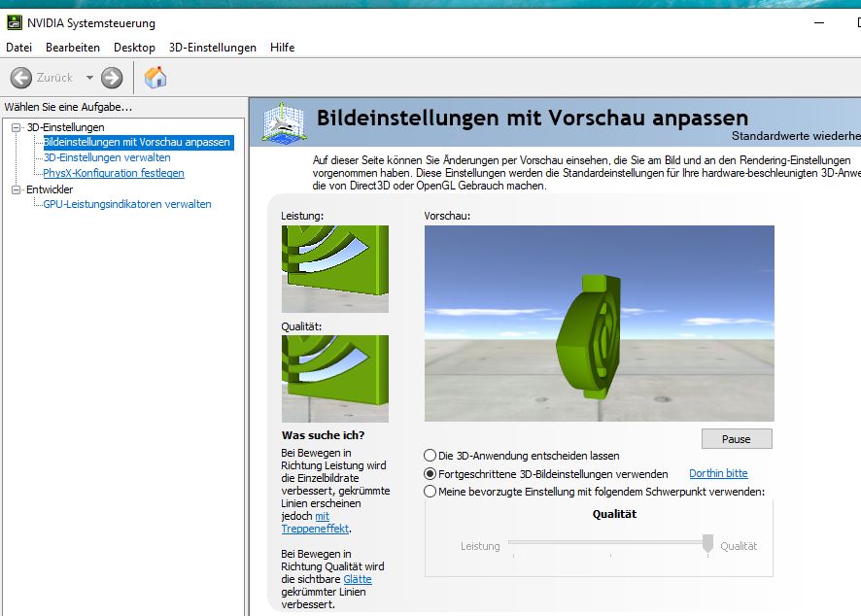The width and height of the screenshot is (861, 616).
Task: Open the 3D-Einstellungen menu
Action: tap(213, 48)
